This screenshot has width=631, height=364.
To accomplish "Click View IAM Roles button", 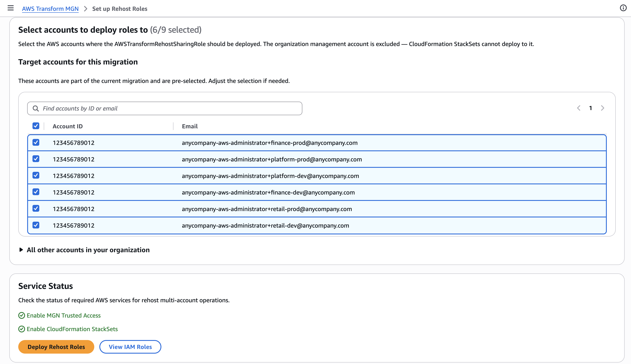I will tap(130, 347).
